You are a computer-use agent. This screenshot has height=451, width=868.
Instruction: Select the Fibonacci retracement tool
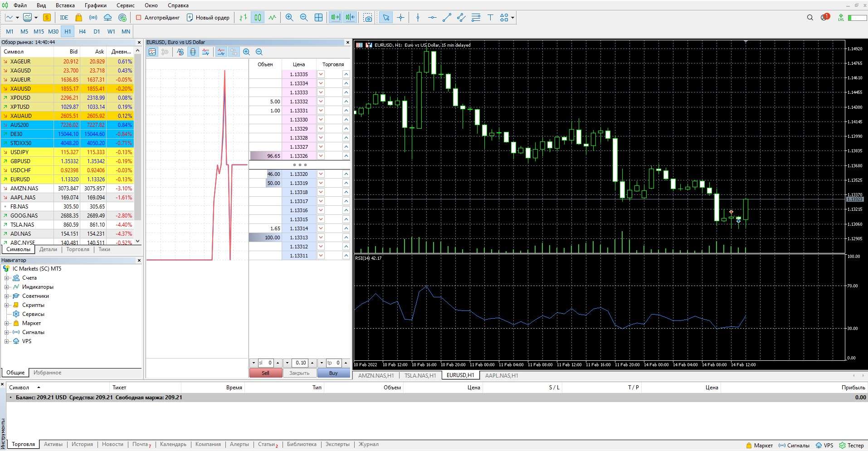(476, 18)
